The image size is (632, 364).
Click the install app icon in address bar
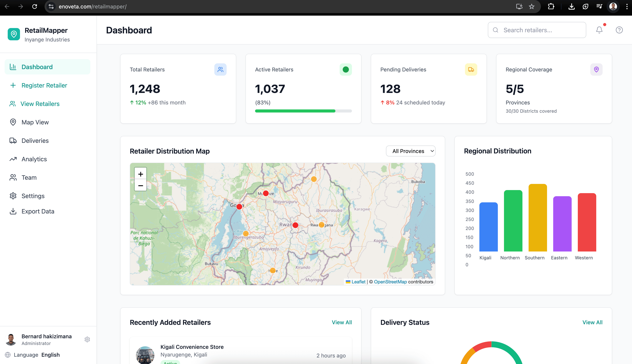519,7
